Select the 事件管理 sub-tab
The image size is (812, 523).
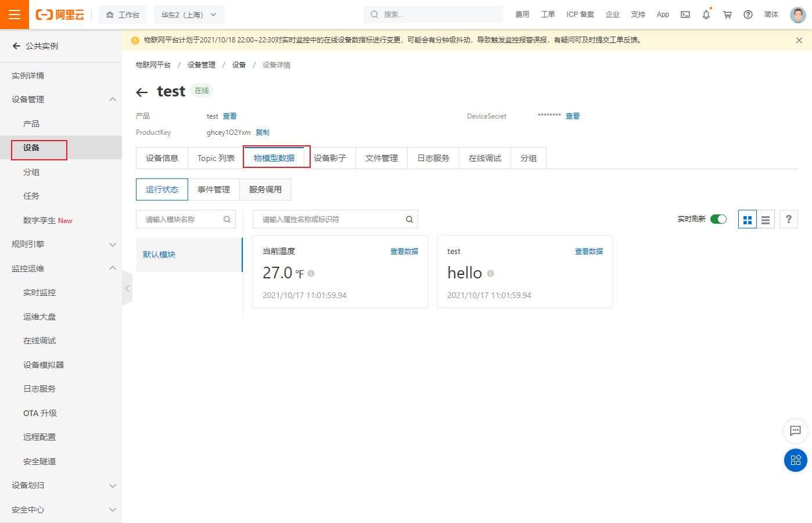coord(214,189)
